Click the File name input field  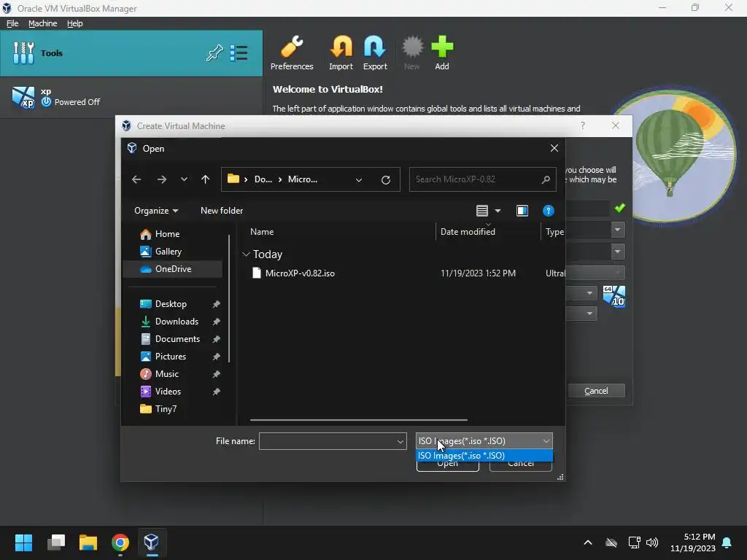click(x=327, y=441)
